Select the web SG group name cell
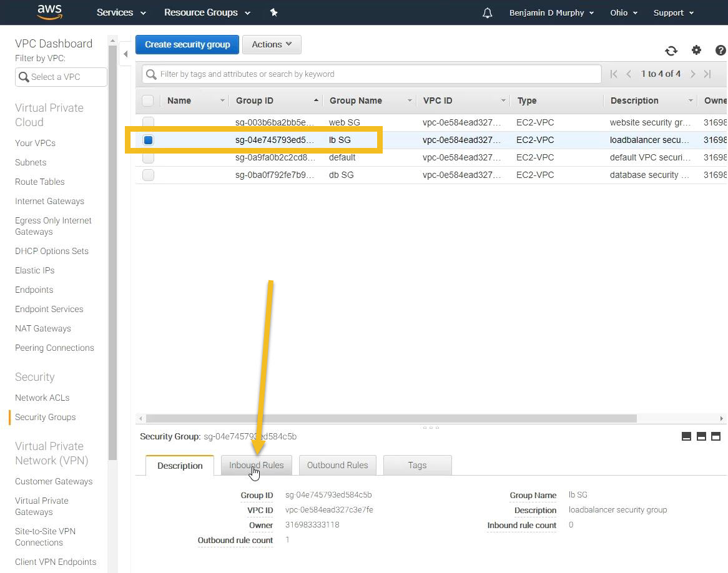Screen dimensions: 728x573 (x=345, y=122)
